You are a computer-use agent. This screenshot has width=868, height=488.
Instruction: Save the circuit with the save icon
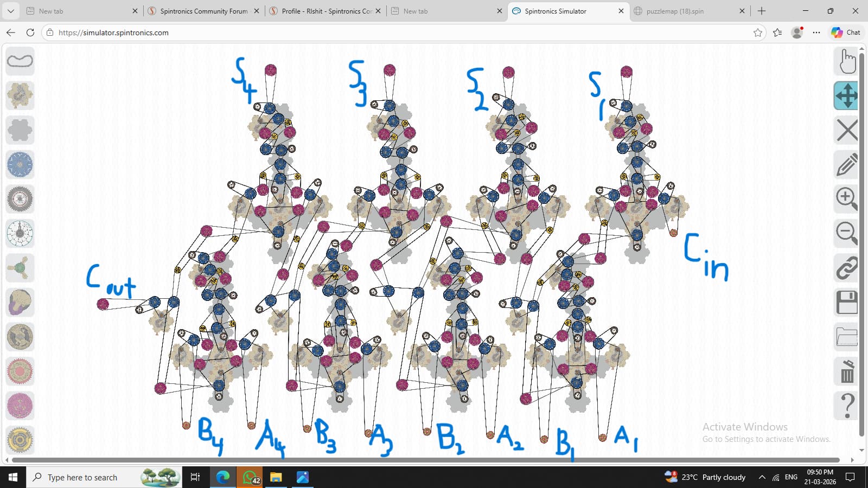(x=846, y=303)
